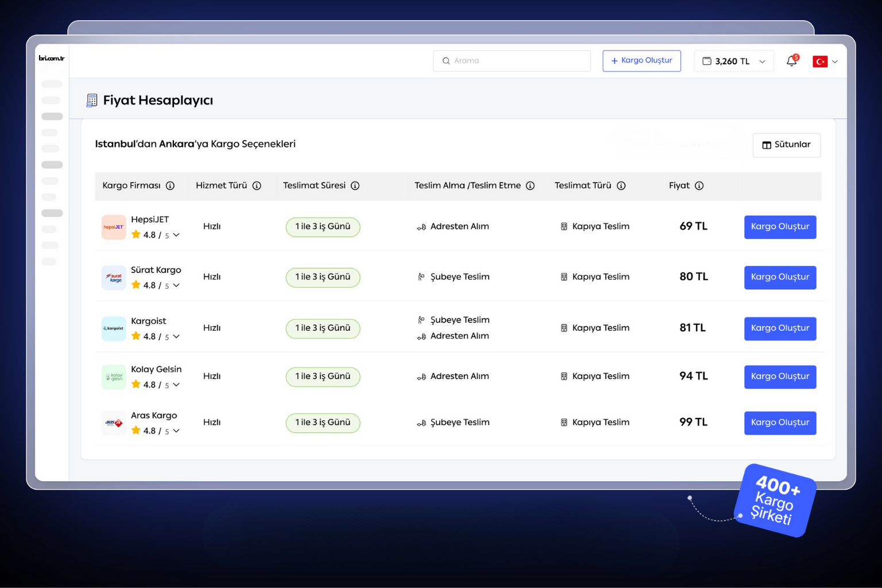Select the Kolay Gelsin carrier logo
Screen dimensions: 882x588
(114, 377)
